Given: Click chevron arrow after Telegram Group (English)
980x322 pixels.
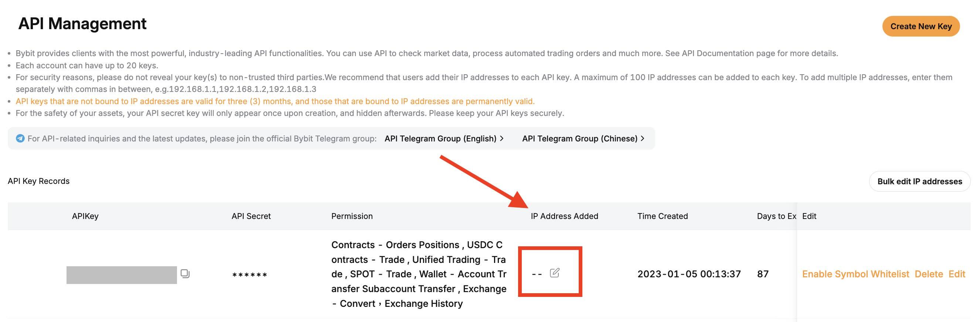Looking at the screenshot, I should (502, 138).
